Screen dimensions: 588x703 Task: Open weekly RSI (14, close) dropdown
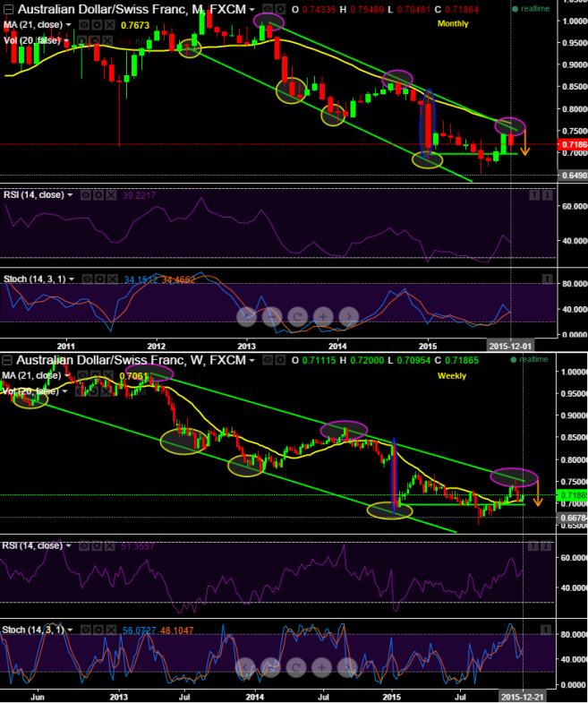[x=69, y=545]
